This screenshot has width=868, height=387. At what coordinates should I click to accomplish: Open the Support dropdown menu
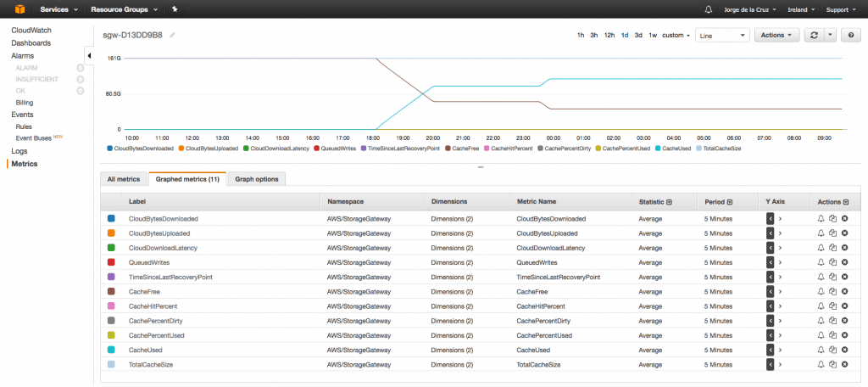pyautogui.click(x=840, y=9)
